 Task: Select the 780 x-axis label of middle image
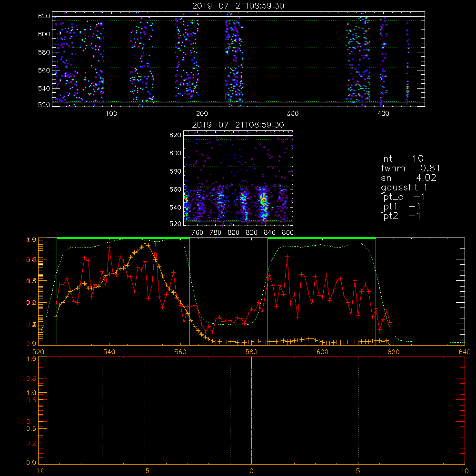216,233
